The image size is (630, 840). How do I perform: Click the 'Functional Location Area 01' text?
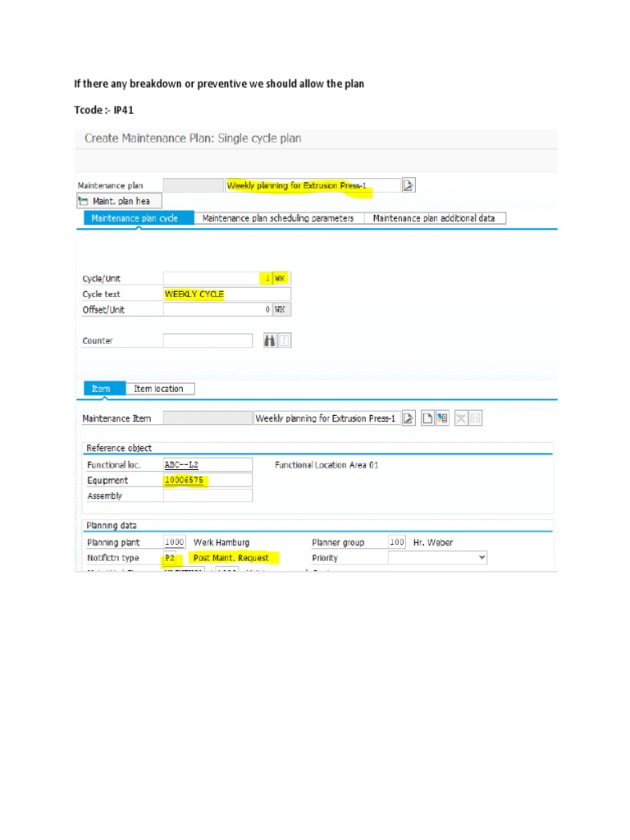pos(326,465)
